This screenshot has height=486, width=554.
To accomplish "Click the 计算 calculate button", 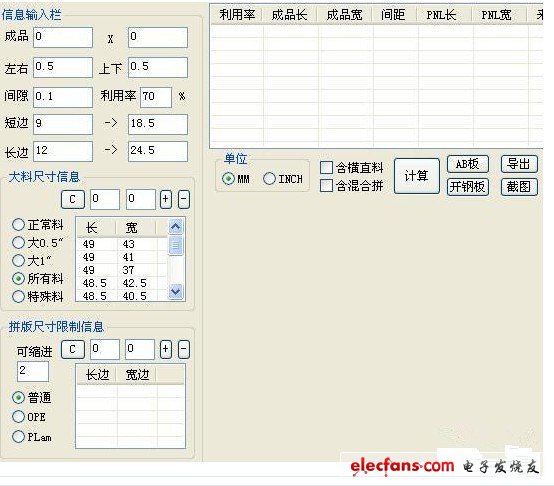I will [417, 176].
